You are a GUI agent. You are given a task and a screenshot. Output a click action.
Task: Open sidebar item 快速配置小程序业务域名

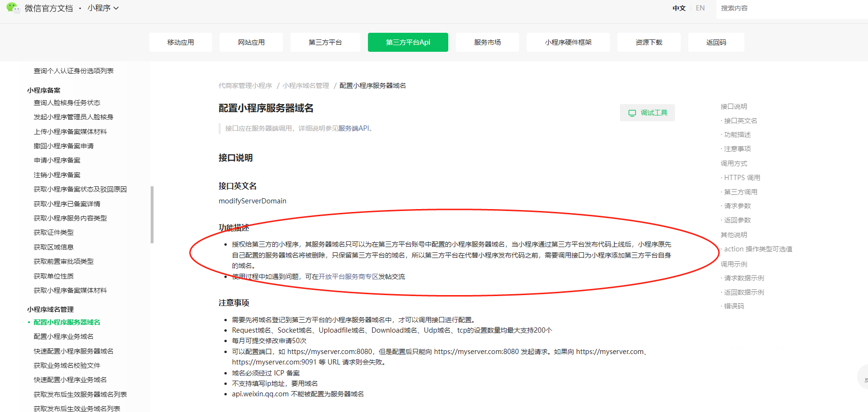click(x=70, y=380)
